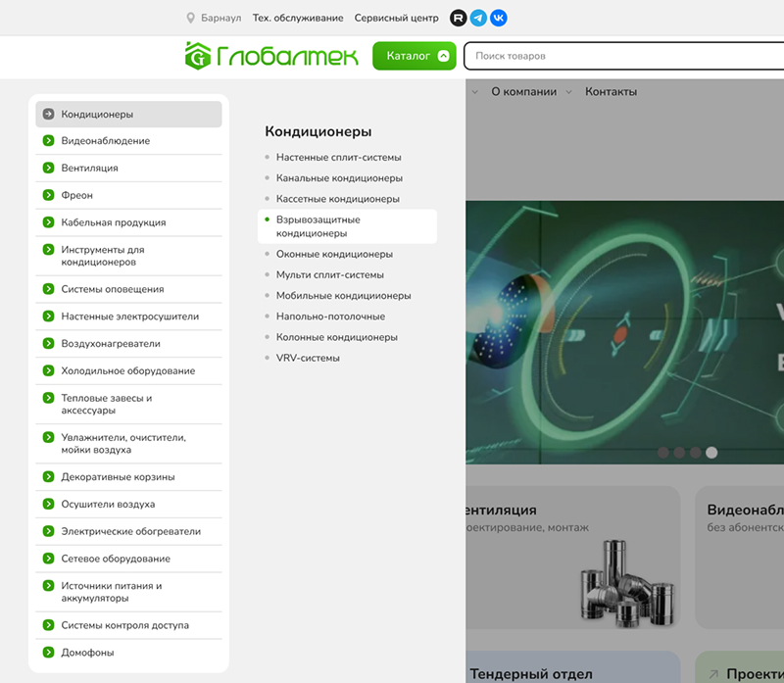Click the Barnaul location pin icon

191,18
